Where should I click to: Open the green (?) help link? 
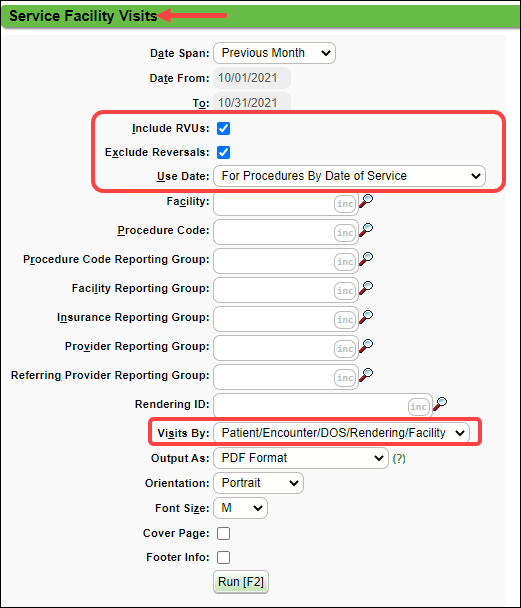pyautogui.click(x=399, y=459)
